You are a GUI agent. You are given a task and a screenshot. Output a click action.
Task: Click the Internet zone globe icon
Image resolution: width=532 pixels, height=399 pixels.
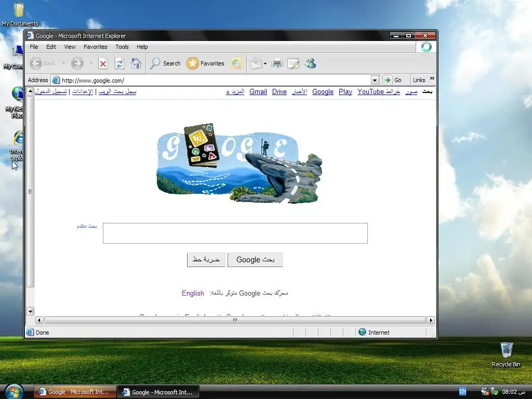click(362, 332)
